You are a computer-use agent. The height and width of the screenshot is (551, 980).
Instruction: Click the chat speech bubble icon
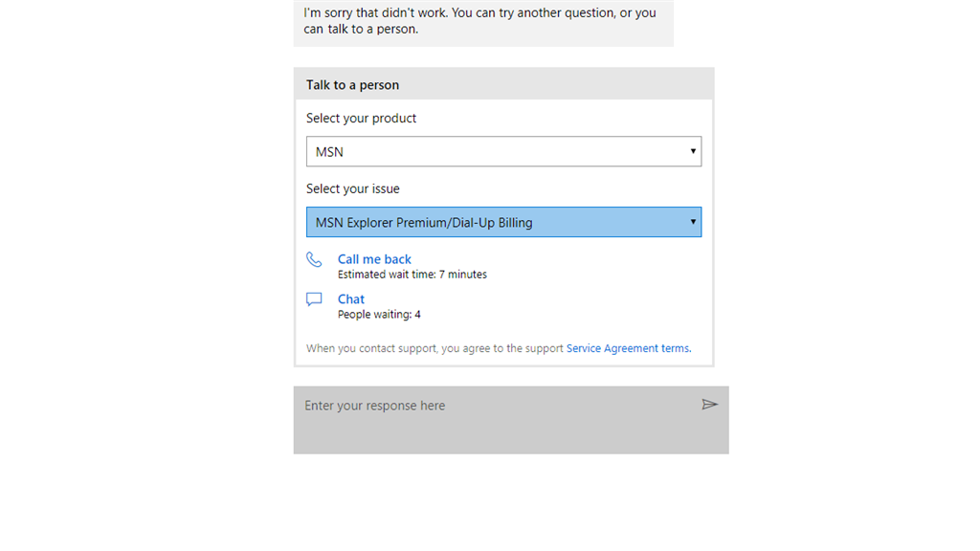point(314,299)
